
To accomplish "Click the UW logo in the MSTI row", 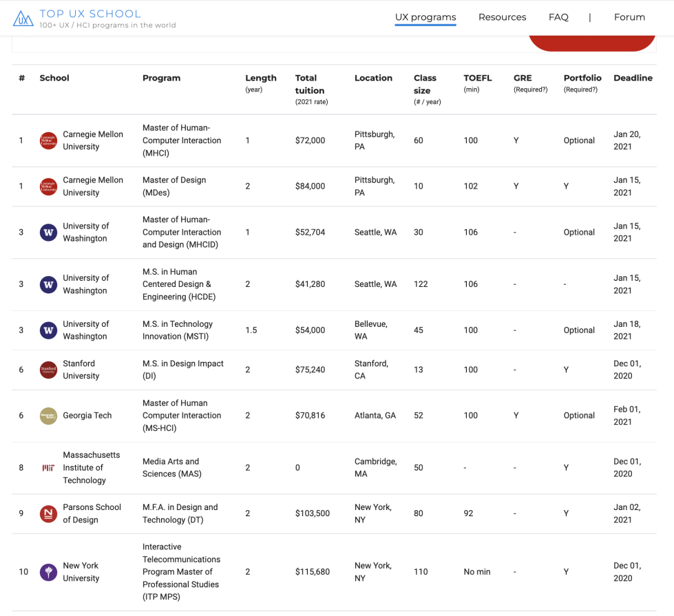I will [x=49, y=330].
